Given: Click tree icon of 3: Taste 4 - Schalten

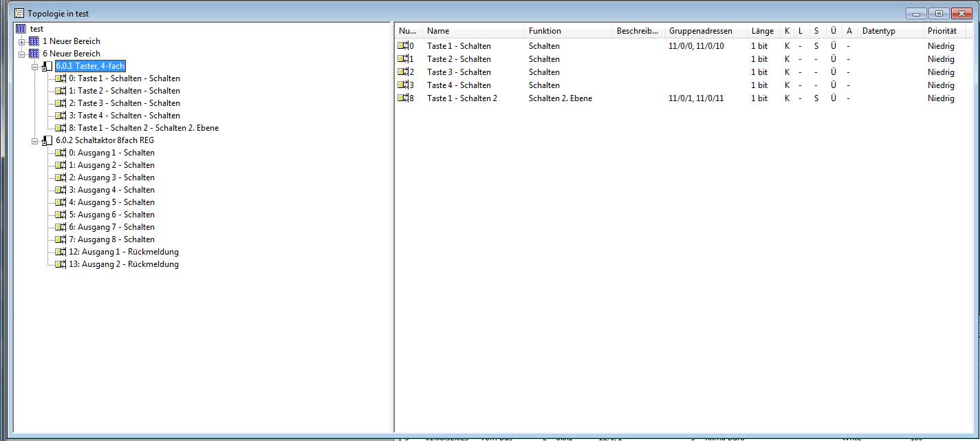Looking at the screenshot, I should tap(61, 116).
